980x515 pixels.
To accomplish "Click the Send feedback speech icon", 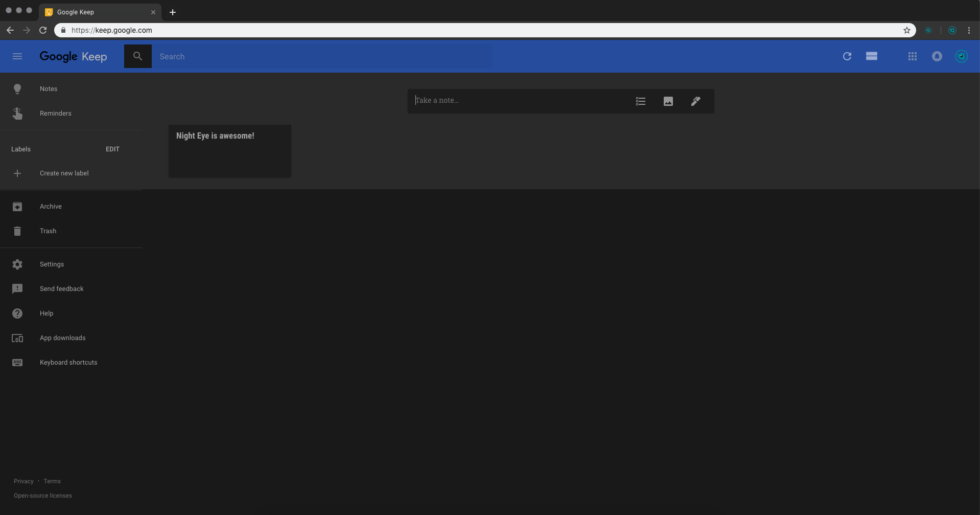I will pos(17,289).
